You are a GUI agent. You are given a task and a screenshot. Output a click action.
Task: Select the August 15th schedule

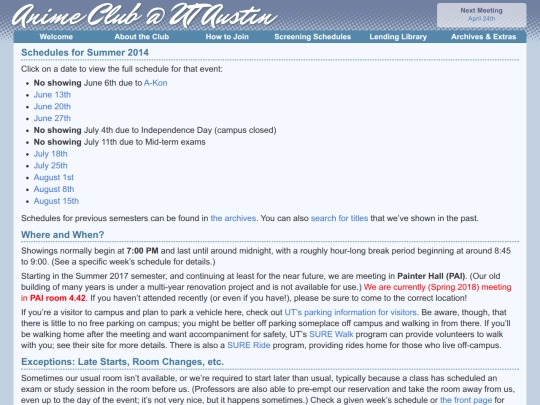coord(56,201)
